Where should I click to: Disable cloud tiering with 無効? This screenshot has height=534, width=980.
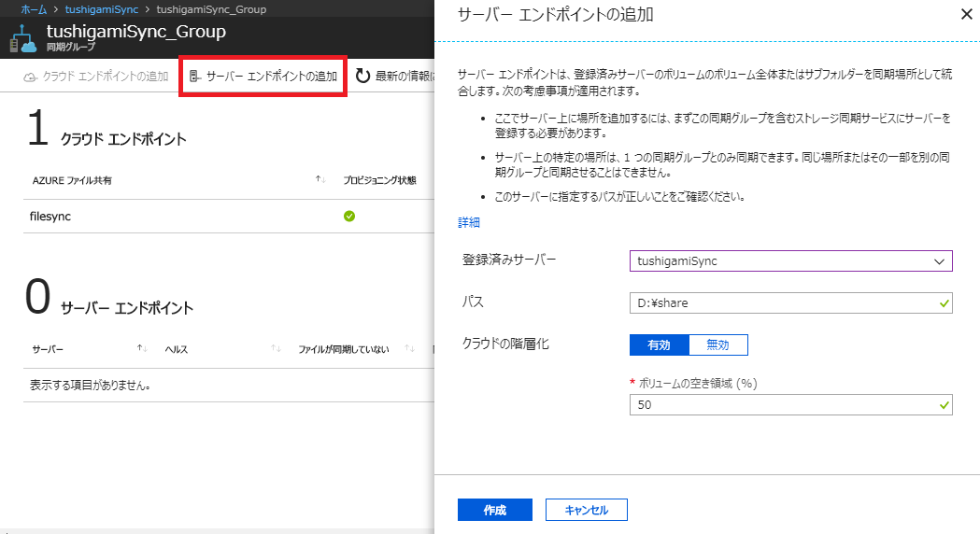717,344
